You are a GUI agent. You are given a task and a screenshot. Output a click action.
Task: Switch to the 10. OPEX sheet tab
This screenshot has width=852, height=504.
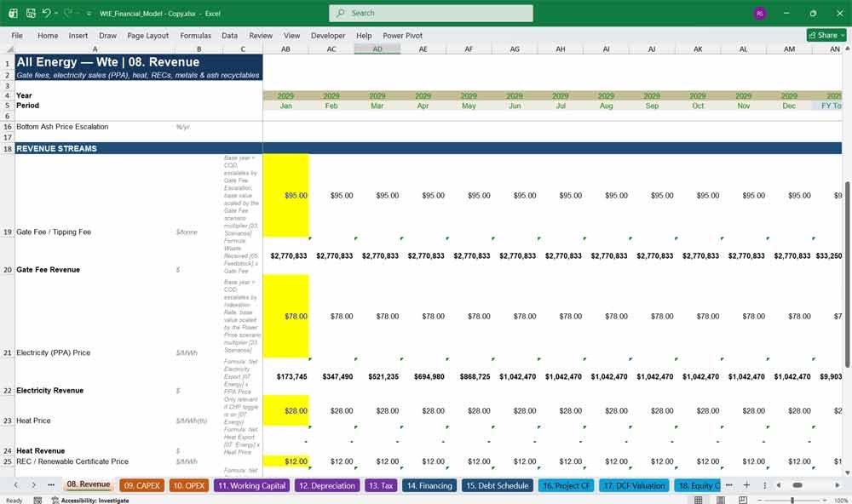point(188,485)
